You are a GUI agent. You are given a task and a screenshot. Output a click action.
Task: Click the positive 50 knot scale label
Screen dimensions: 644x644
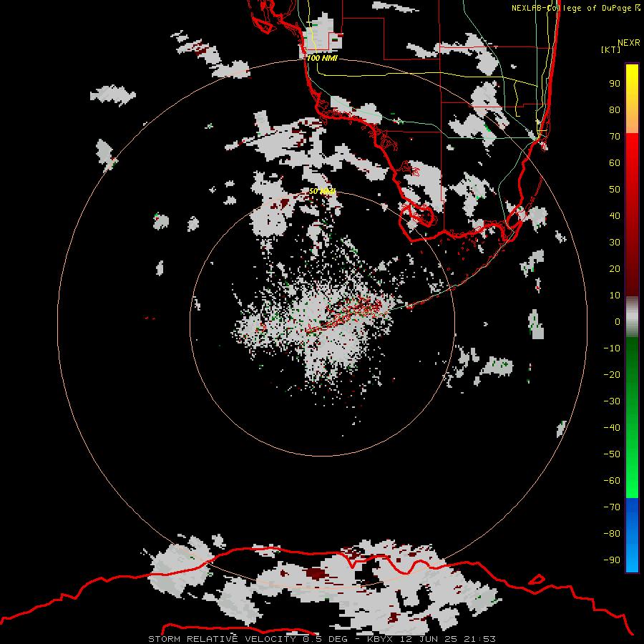(615, 190)
